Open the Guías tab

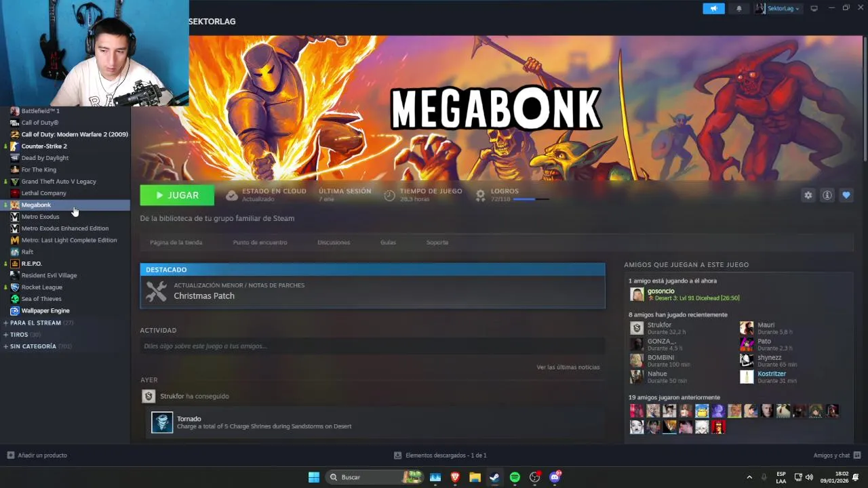click(x=388, y=242)
